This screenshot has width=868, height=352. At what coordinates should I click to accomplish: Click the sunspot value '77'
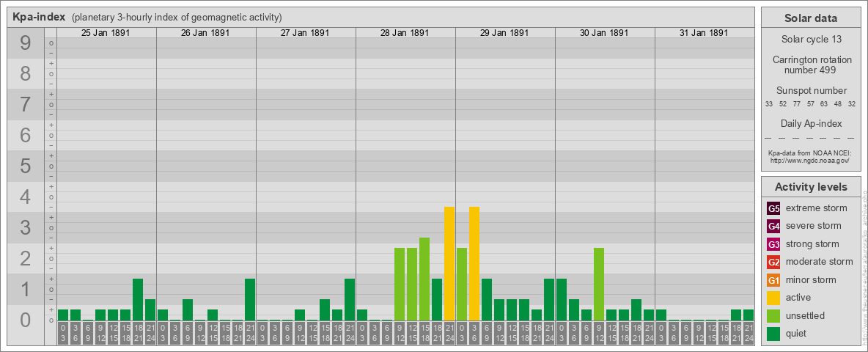(x=797, y=103)
